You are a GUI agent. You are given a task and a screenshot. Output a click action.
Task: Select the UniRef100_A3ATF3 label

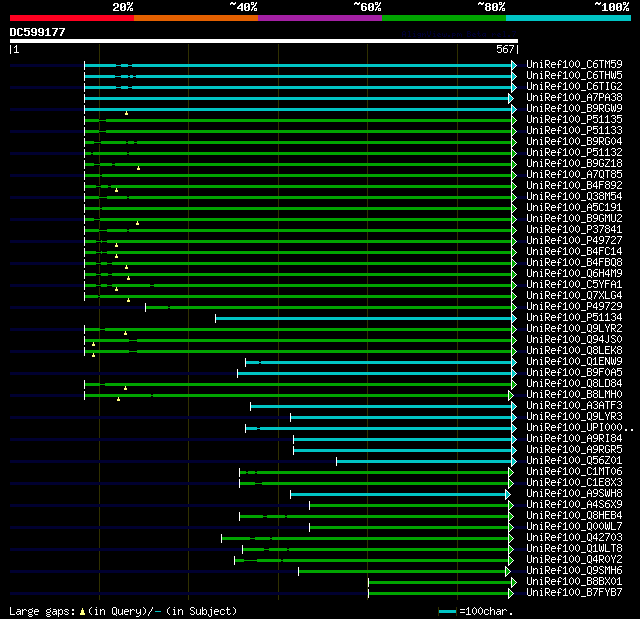pos(574,406)
